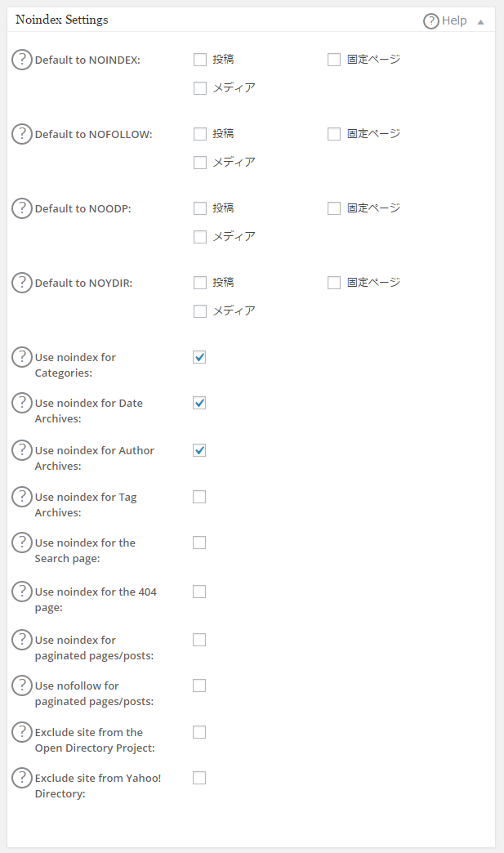
Task: Enable noindex for Tag Archives
Action: click(x=199, y=497)
